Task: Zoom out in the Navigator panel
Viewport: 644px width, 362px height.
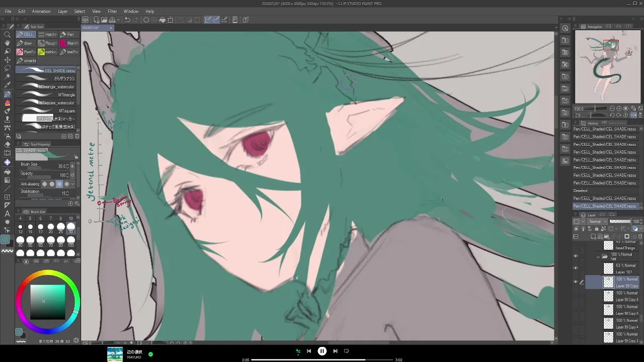Action: [612, 109]
